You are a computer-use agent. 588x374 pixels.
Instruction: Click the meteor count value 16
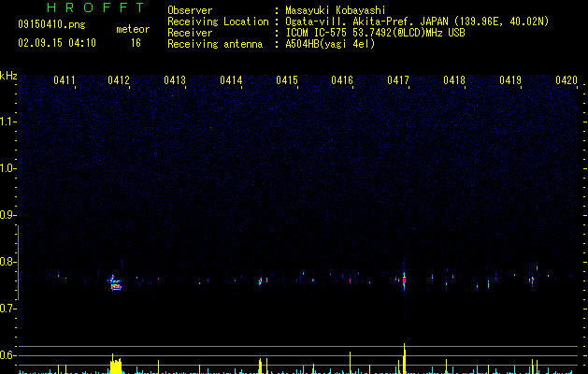point(136,43)
